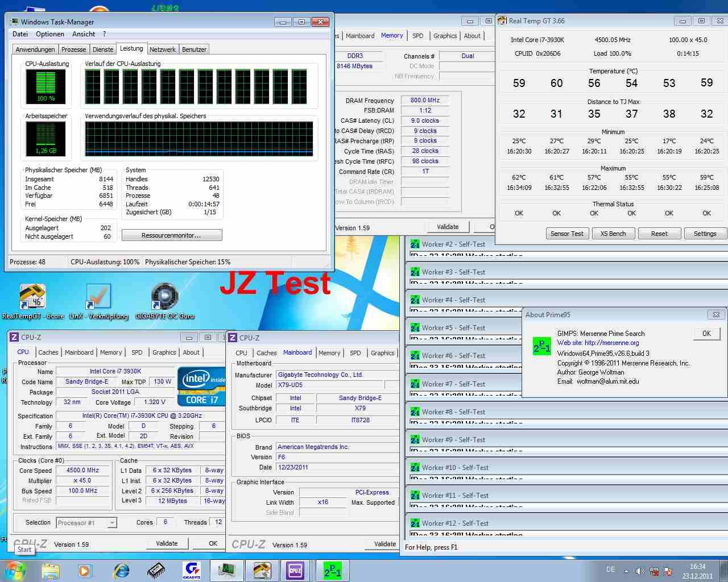Open the LinX Verknüpfung desktop shortcut
The width and height of the screenshot is (728, 582).
[x=98, y=302]
